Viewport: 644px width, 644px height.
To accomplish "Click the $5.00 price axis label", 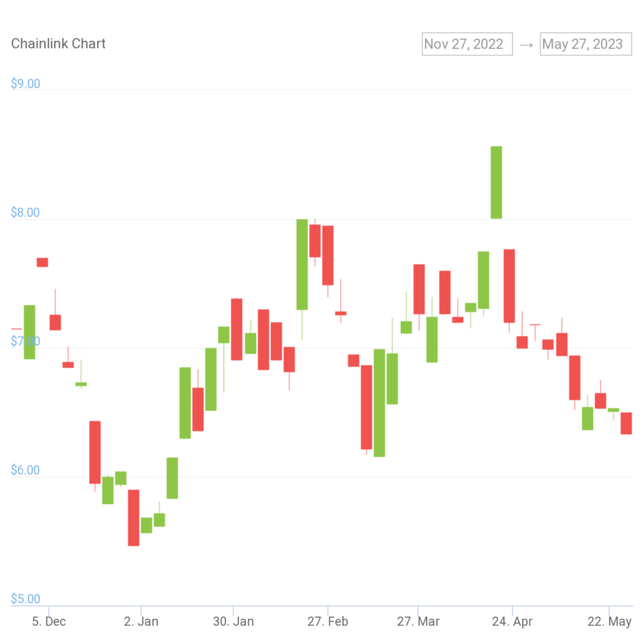I will click(x=26, y=599).
